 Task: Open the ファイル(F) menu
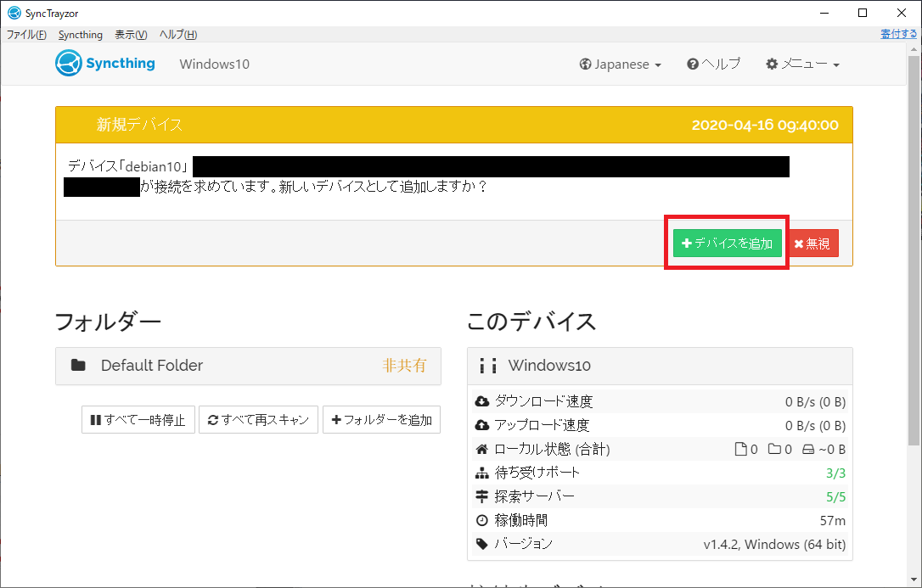pos(26,35)
